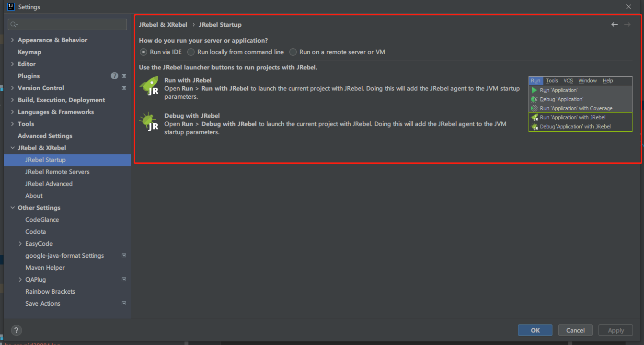Expand the EasyCode settings node
Viewport: 644px width, 345px height.
pos(20,243)
